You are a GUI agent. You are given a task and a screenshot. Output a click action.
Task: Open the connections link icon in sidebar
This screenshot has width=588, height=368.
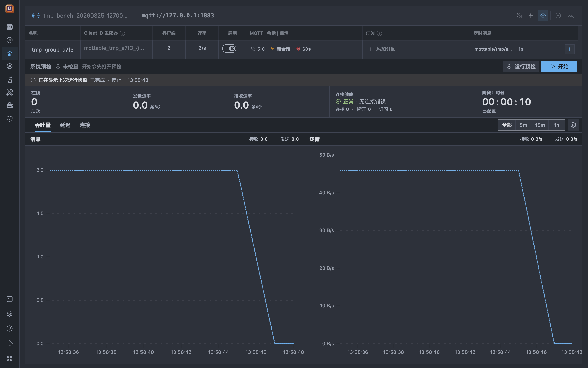(9, 27)
